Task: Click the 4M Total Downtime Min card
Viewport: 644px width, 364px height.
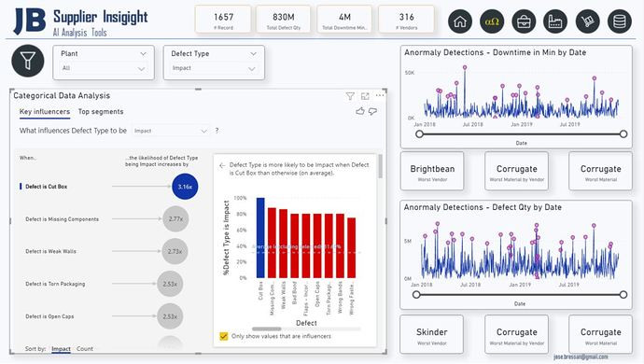Action: (344, 20)
